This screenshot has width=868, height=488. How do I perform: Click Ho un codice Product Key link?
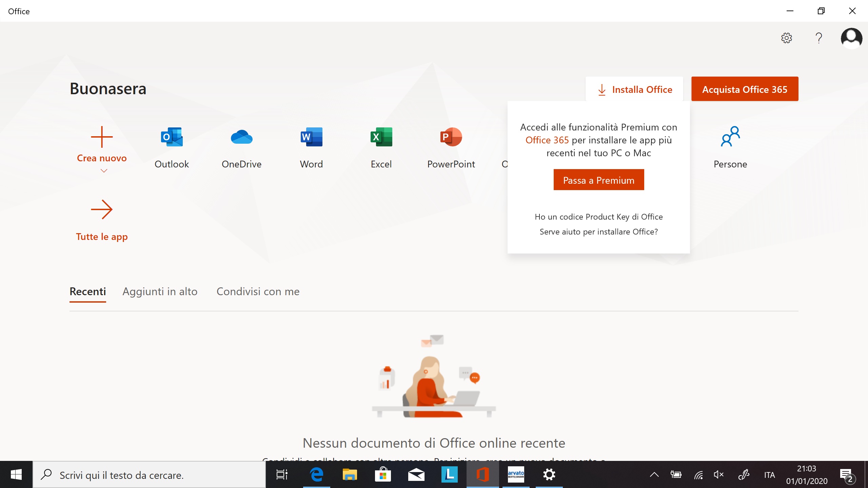598,216
